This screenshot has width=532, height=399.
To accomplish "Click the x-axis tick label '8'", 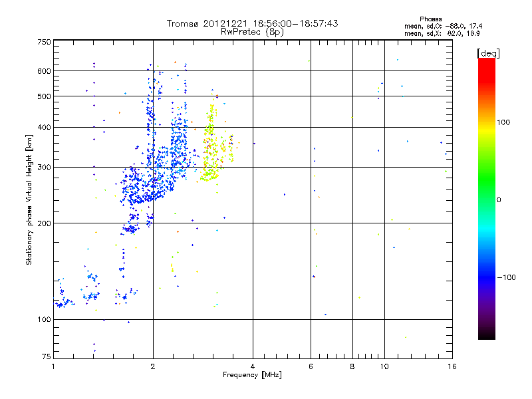I will pyautogui.click(x=352, y=366).
